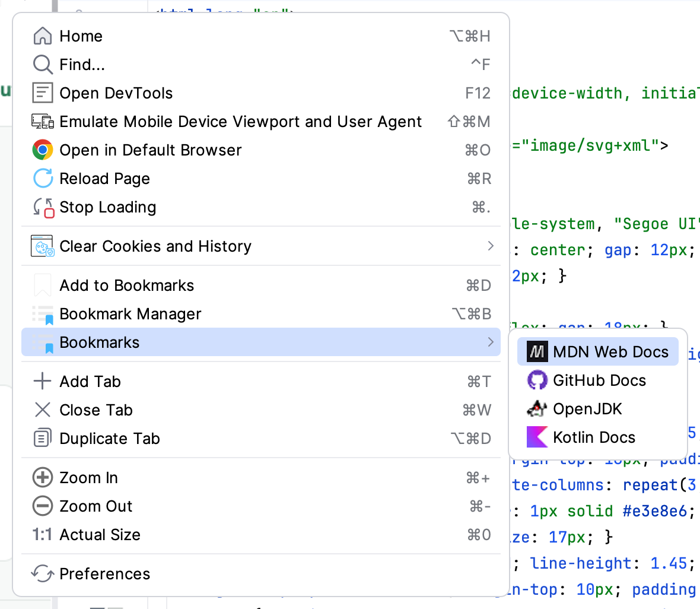The image size is (700, 609).
Task: Click the Zoom Out minus-circle icon
Action: 42,506
